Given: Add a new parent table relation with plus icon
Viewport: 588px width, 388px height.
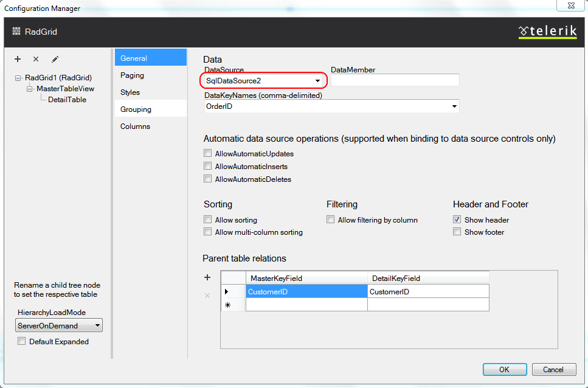Looking at the screenshot, I should click(x=207, y=277).
